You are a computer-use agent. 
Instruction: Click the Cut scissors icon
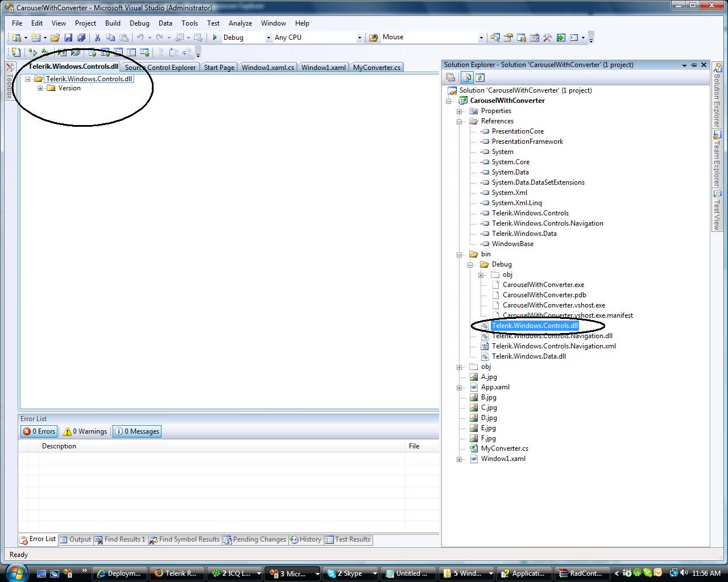point(97,38)
